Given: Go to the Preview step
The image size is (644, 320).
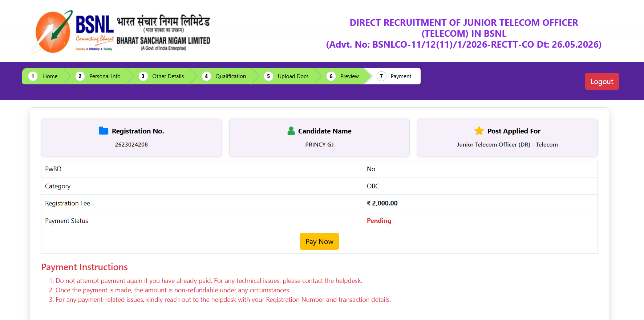Looking at the screenshot, I should [x=349, y=76].
